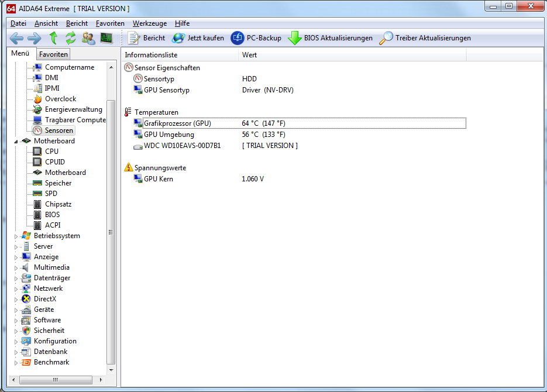Select the GPU Umgebung temperature row

click(x=300, y=135)
